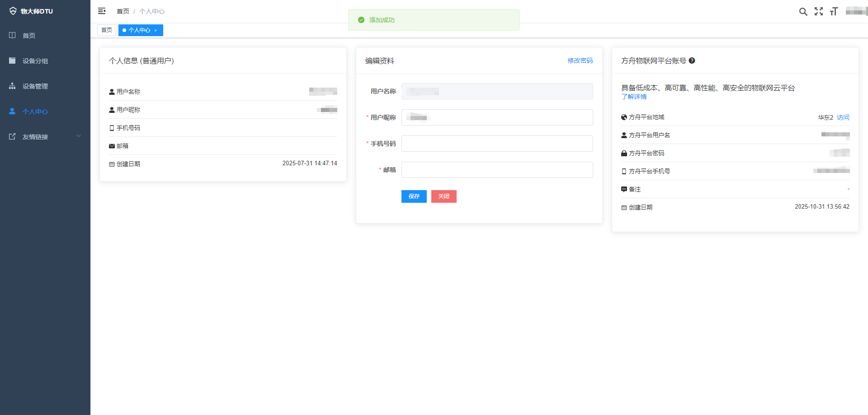
Task: Focus the 手机号码 input field
Action: (x=497, y=144)
